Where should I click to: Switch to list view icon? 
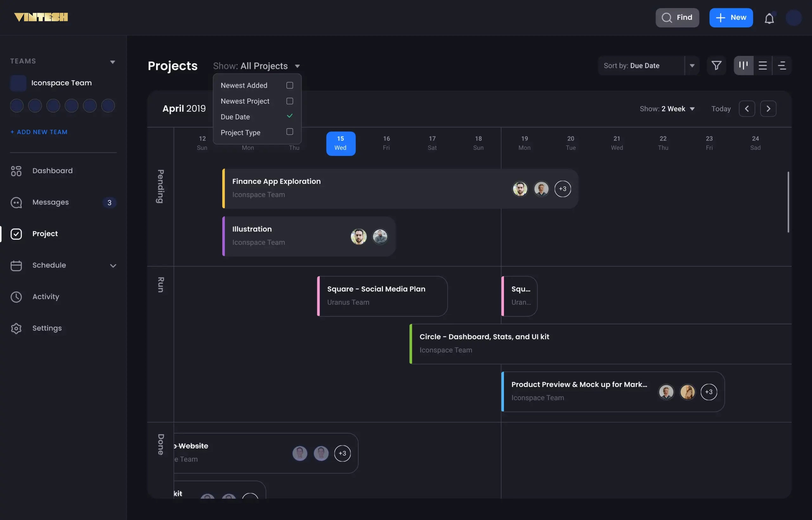pyautogui.click(x=763, y=65)
